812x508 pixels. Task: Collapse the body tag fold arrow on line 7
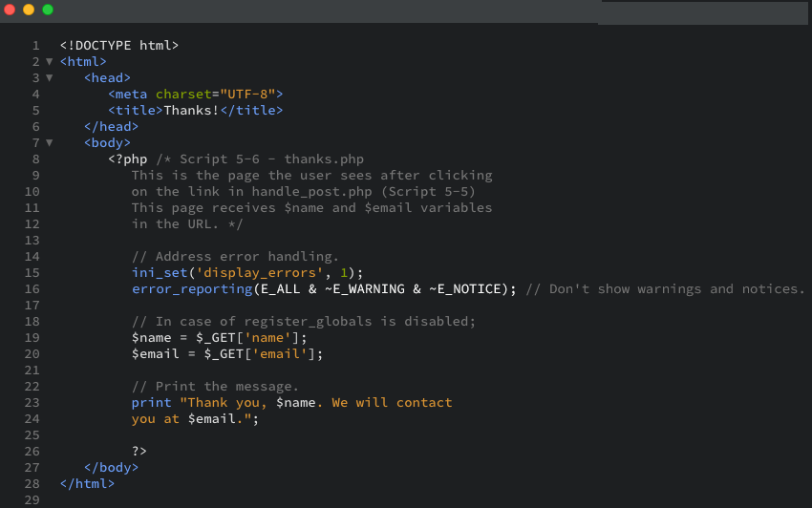(x=49, y=142)
